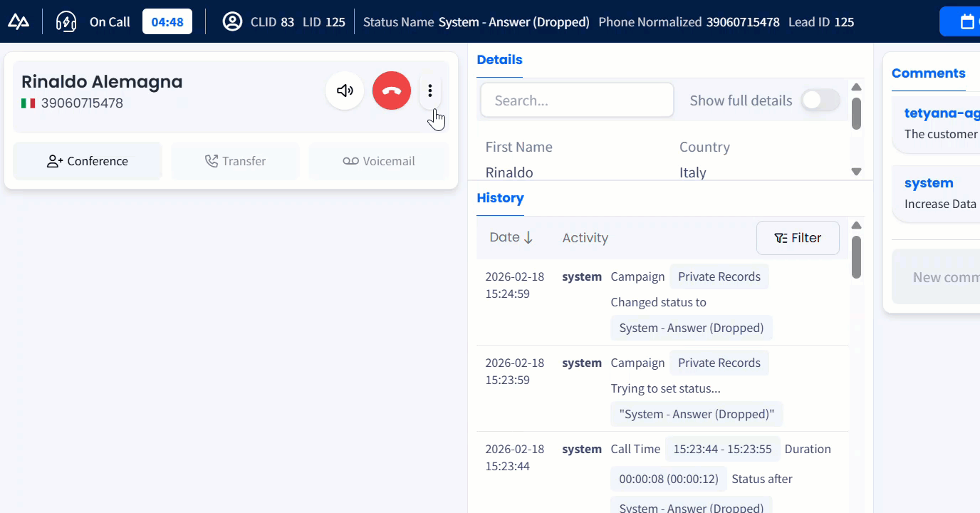Open the Filter options in History panel
The height and width of the screenshot is (513, 980).
798,237
